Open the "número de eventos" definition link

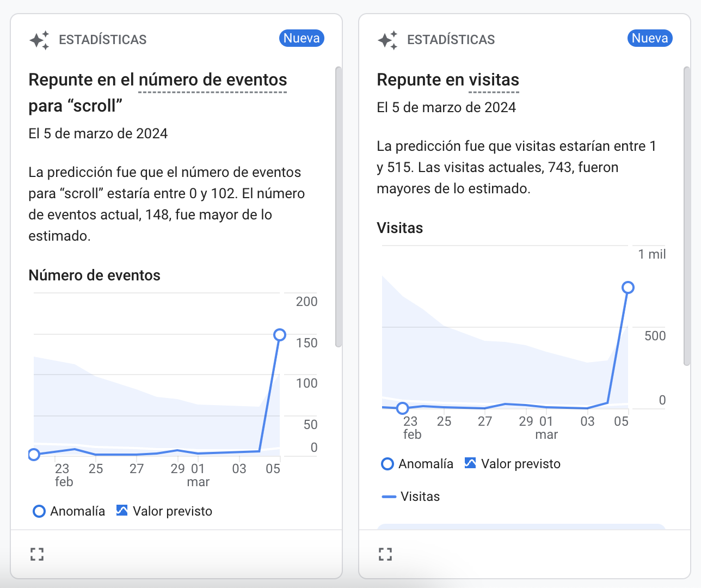[213, 79]
